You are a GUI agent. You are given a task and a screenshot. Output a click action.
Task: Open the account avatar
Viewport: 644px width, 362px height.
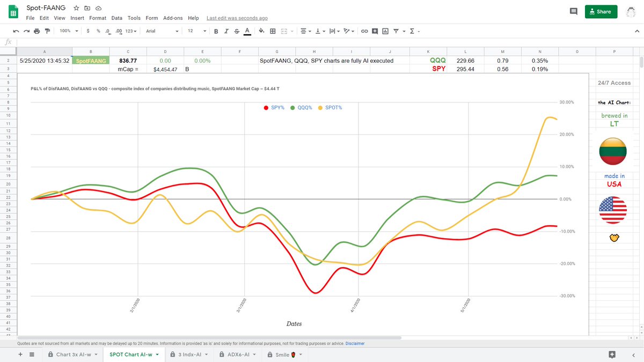click(632, 12)
